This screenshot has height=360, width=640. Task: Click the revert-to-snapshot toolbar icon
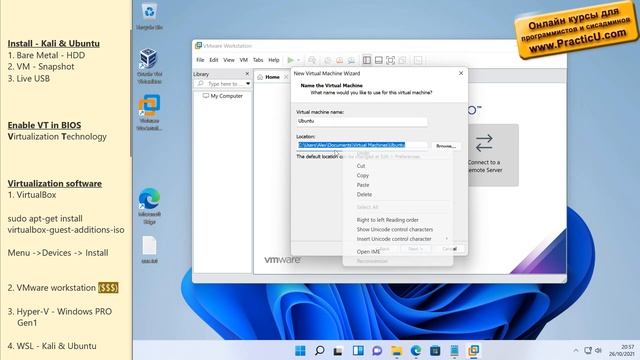[339, 60]
